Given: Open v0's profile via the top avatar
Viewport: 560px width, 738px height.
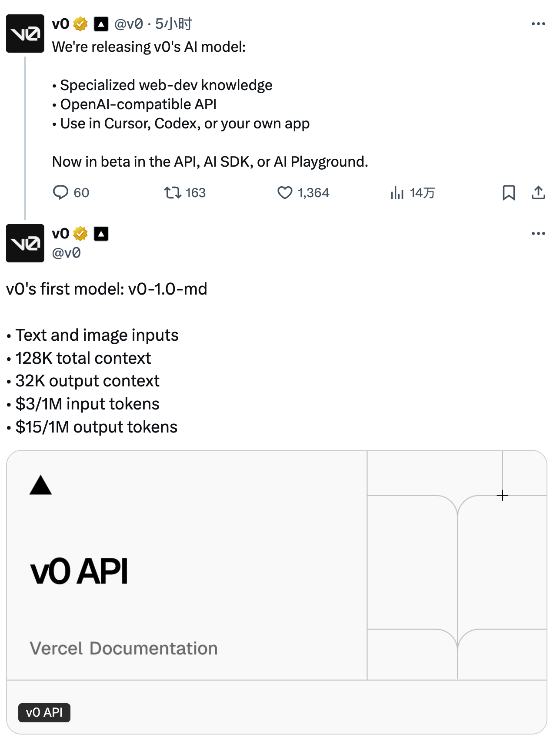Looking at the screenshot, I should click(24, 34).
